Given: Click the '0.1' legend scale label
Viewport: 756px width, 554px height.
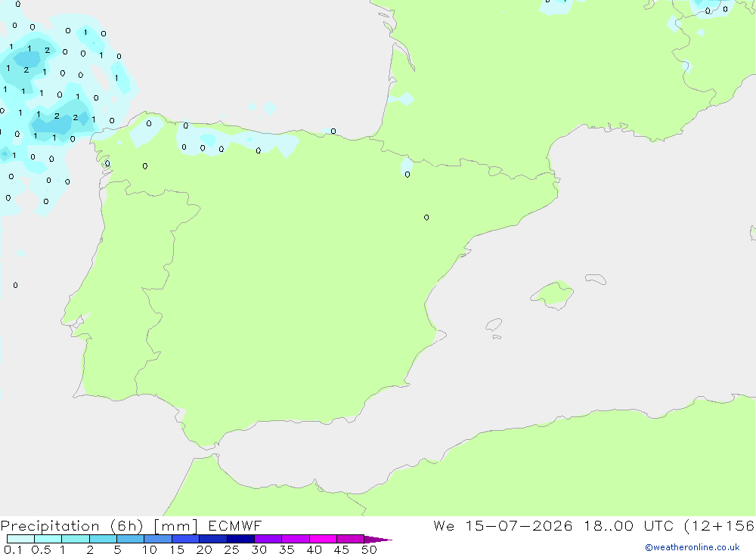Looking at the screenshot, I should pos(13,549).
